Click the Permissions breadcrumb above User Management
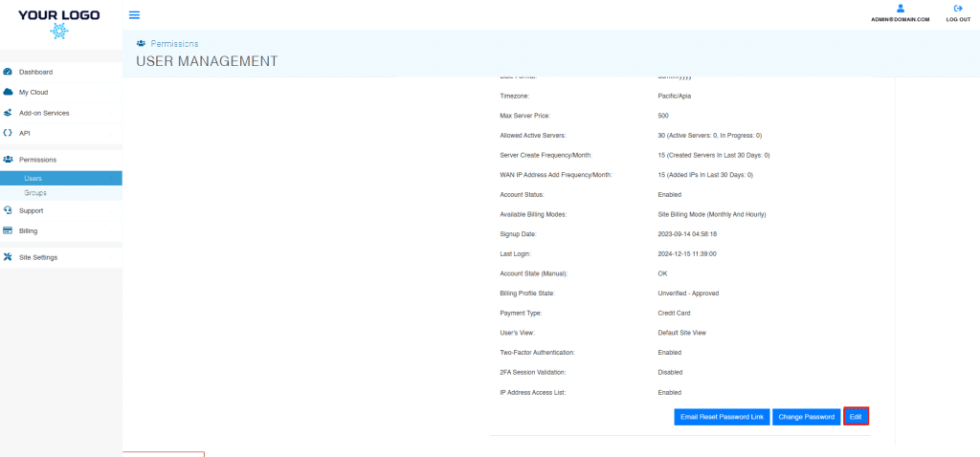The width and height of the screenshot is (980, 457). click(x=174, y=44)
